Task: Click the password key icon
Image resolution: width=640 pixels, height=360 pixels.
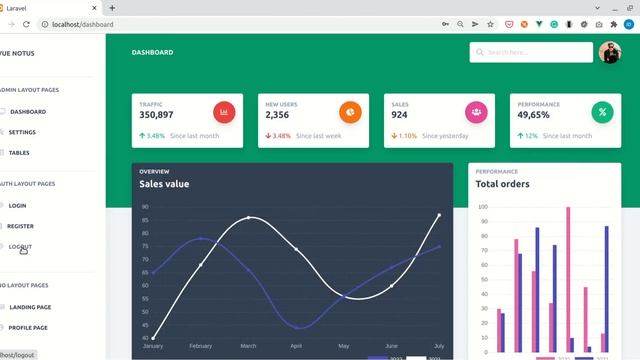Action: [445, 24]
